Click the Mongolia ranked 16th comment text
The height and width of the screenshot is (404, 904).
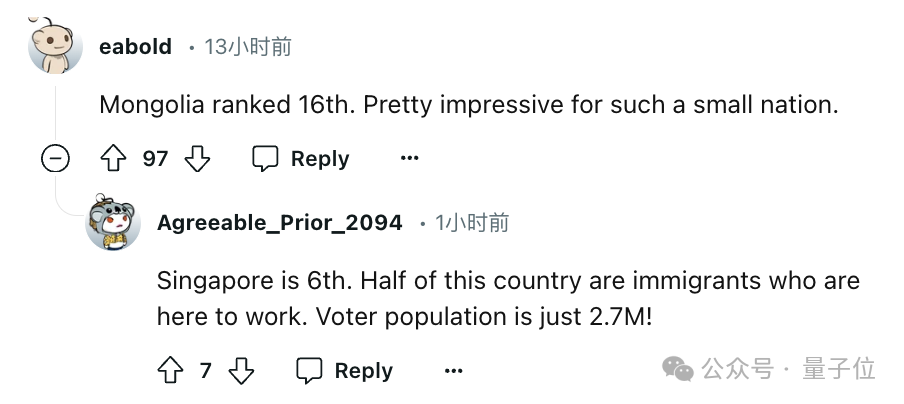(x=468, y=104)
